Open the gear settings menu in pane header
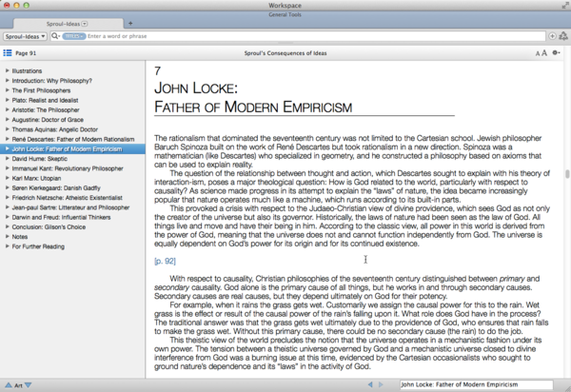571x392 pixels. pos(557,53)
